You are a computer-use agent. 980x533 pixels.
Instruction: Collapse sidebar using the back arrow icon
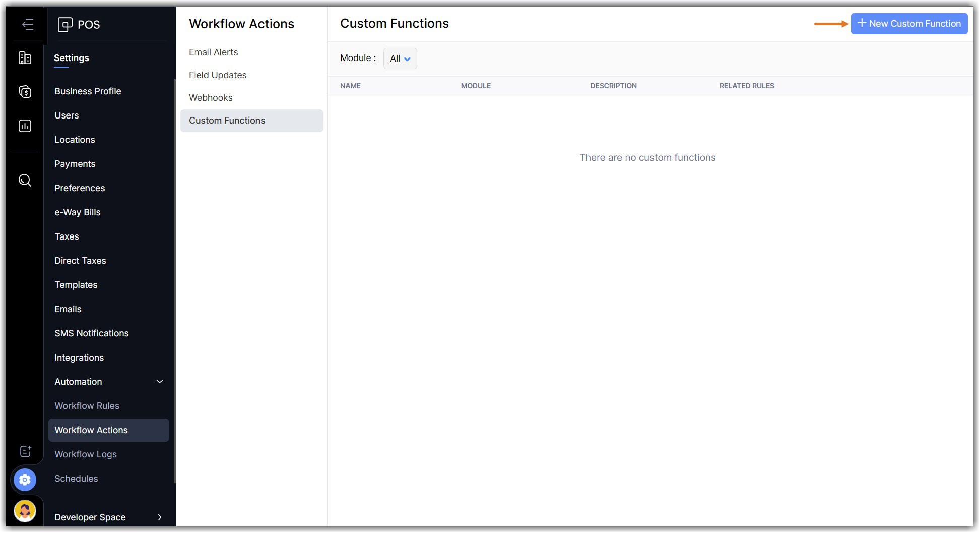(28, 24)
